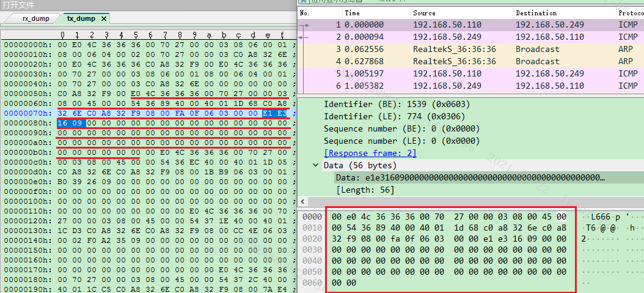Click address 00000070h in hex editor
This screenshot has height=293, width=644.
pos(27,114)
